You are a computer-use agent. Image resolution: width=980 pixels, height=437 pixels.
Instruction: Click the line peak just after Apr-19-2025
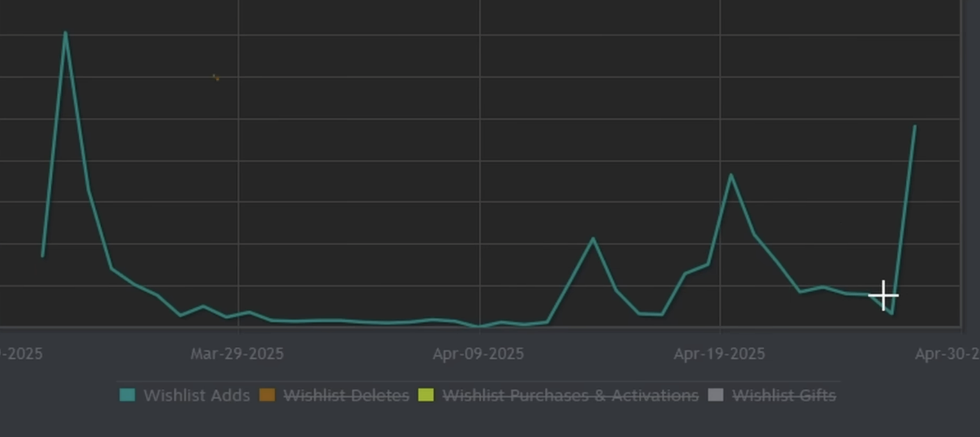pyautogui.click(x=730, y=174)
